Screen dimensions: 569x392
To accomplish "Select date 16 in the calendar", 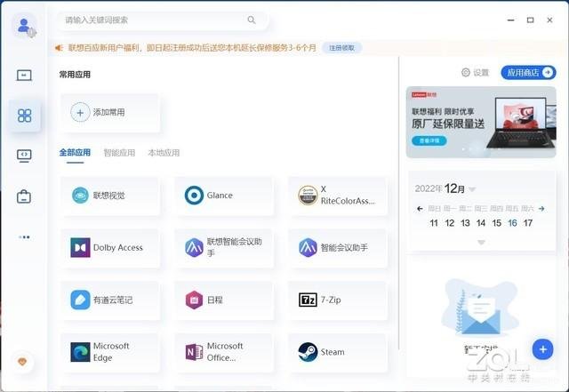I will (512, 223).
